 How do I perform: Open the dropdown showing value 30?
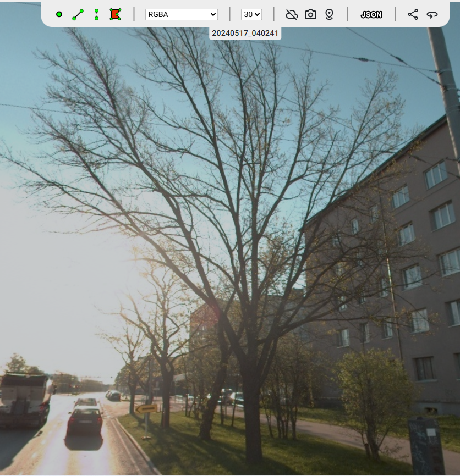251,14
